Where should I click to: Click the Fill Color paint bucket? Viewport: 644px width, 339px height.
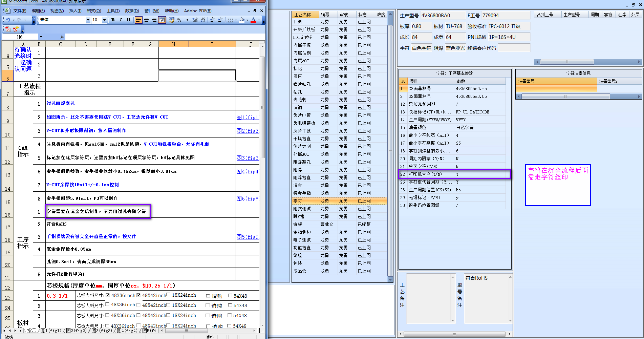click(242, 20)
